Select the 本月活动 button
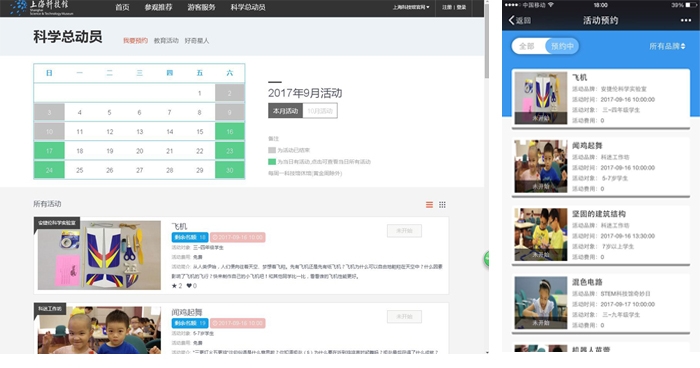 click(285, 111)
